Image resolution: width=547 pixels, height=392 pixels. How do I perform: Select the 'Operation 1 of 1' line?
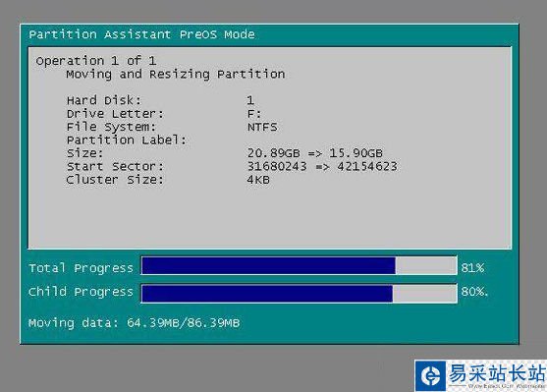click(x=96, y=61)
